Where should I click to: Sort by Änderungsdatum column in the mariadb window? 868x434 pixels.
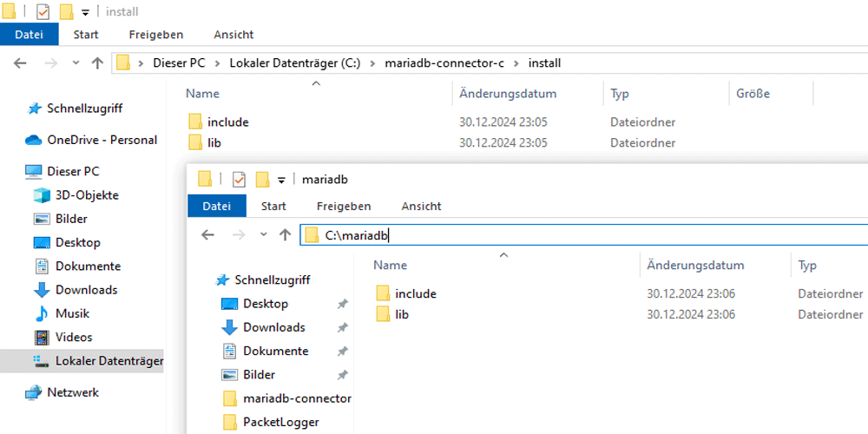tap(695, 265)
